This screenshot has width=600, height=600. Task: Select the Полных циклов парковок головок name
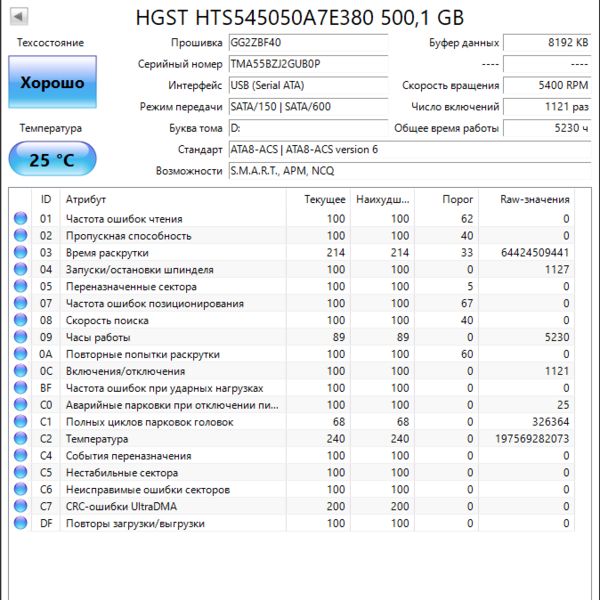pyautogui.click(x=150, y=422)
